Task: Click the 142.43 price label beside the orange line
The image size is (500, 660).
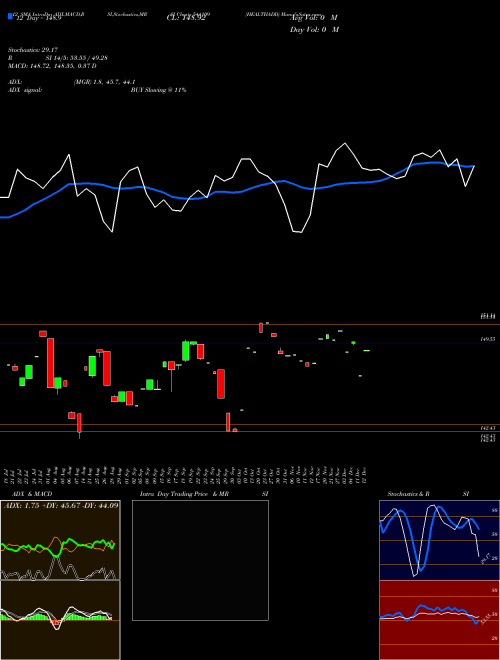Action: (488, 428)
